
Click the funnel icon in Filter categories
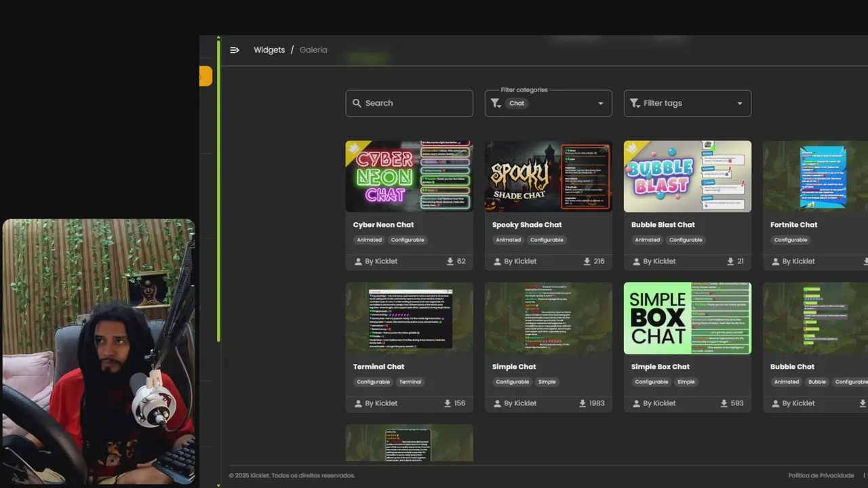496,103
